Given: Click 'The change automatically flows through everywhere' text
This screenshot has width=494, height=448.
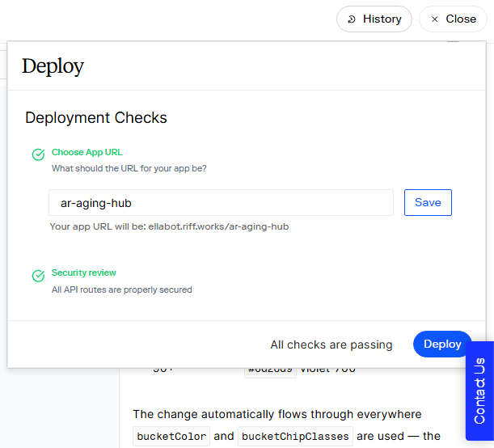Looking at the screenshot, I should pos(277,414).
